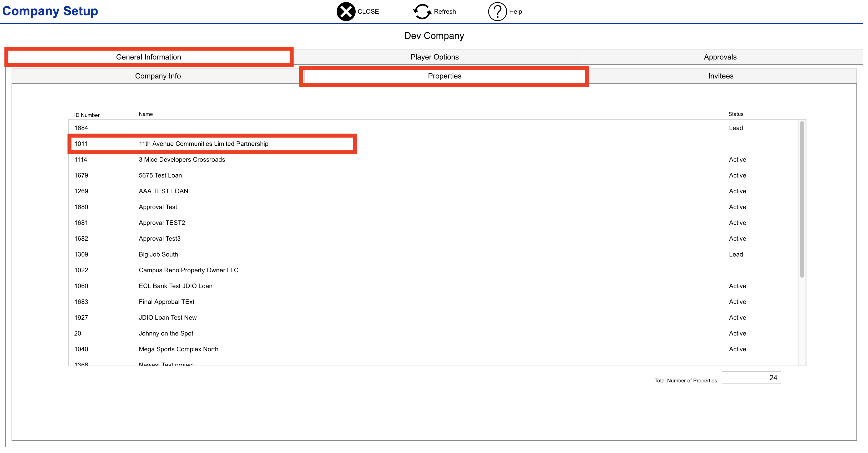This screenshot has width=868, height=453.
Task: Click the question mark Help icon
Action: [497, 12]
